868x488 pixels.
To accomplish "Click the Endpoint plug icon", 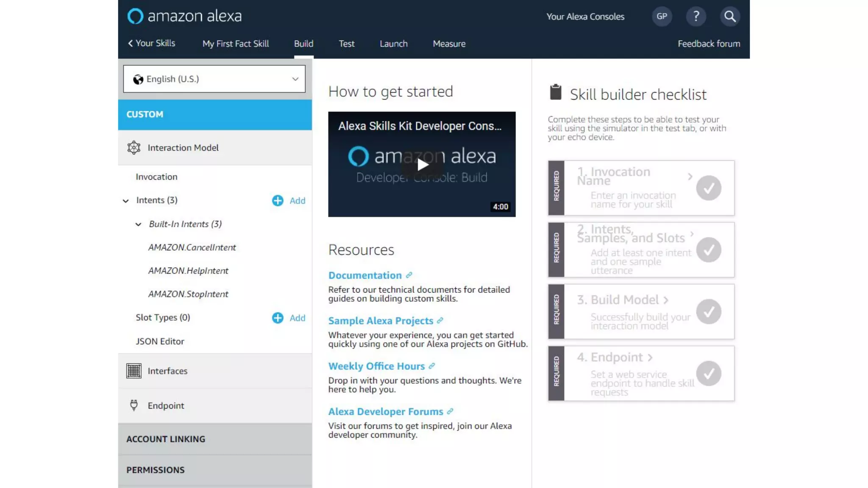I will 134,405.
